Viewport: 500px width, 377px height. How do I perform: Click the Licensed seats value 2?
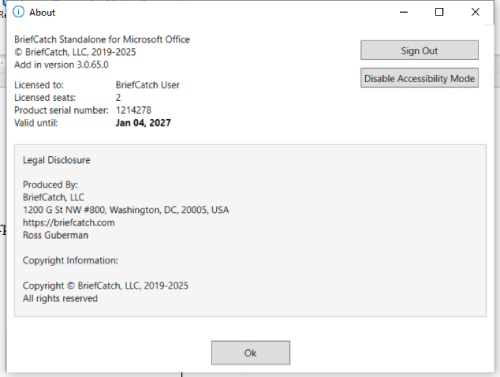coord(118,97)
